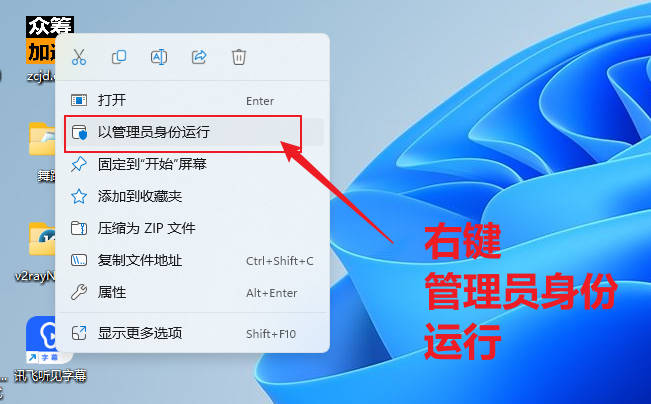
Task: Choose 添加到收藏夹 menu item
Action: point(193,196)
